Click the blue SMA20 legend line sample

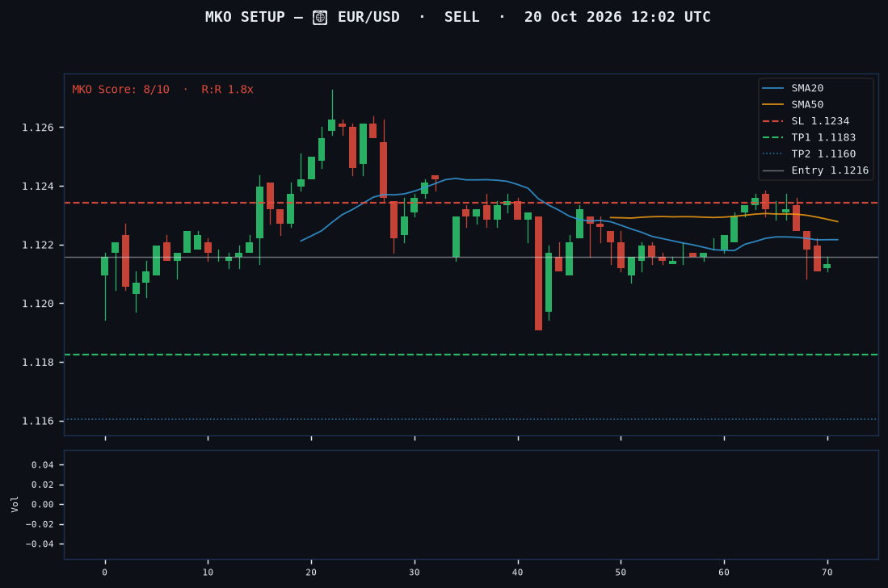tap(773, 88)
